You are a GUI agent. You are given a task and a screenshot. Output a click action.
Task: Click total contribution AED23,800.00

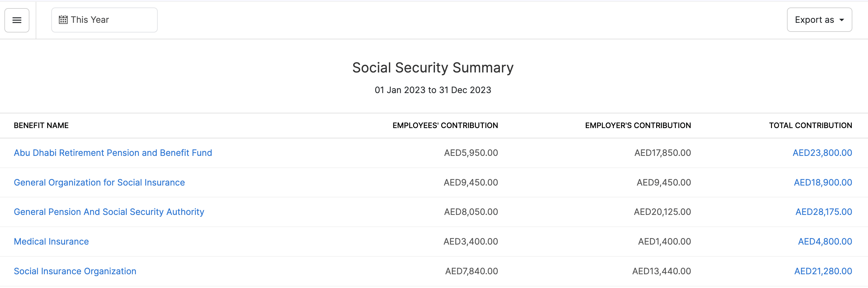(x=822, y=153)
